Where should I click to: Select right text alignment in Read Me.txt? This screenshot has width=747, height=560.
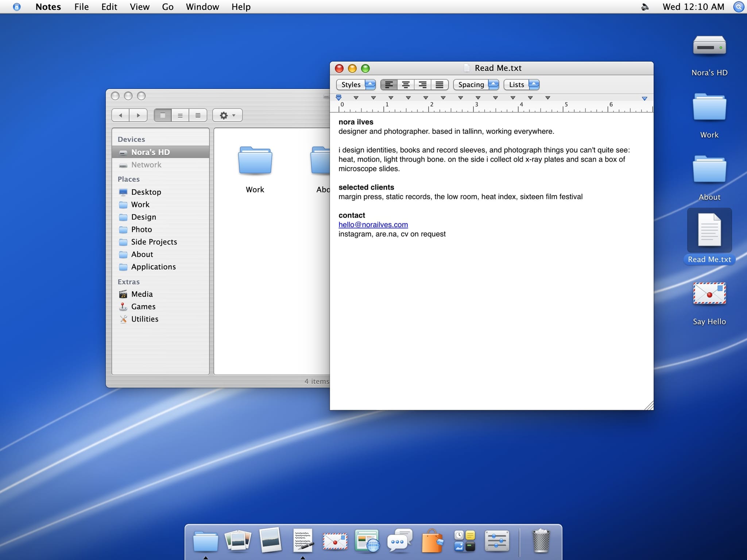pyautogui.click(x=423, y=85)
